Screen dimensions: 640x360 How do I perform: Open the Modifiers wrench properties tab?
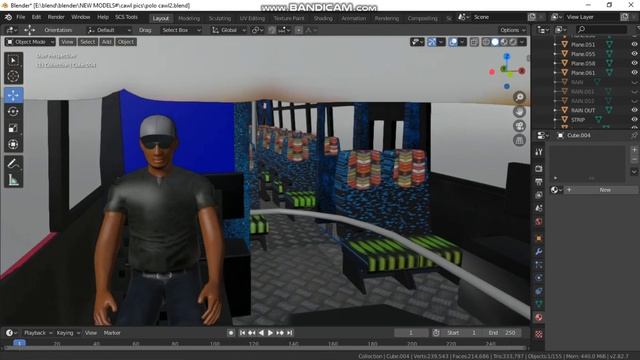pos(539,251)
